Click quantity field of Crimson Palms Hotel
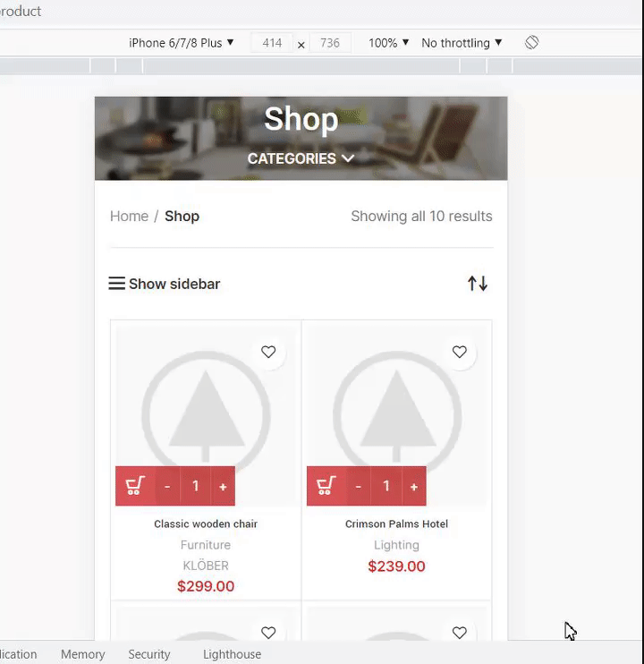The image size is (644, 664). (386, 486)
